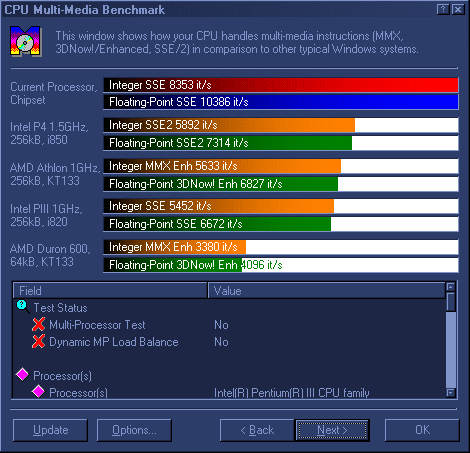
Task: Click the CPU Multi-Media Benchmark logo icon
Action: click(26, 41)
